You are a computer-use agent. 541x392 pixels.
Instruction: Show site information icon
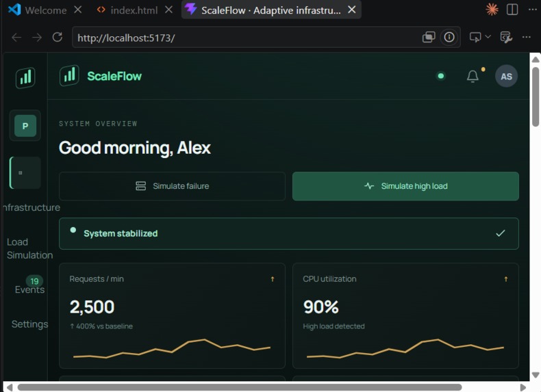pyautogui.click(x=449, y=37)
